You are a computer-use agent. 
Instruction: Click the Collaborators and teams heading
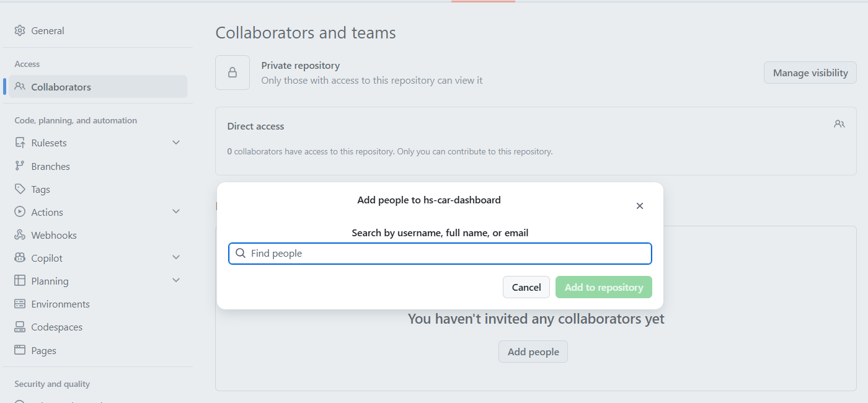coord(306,33)
